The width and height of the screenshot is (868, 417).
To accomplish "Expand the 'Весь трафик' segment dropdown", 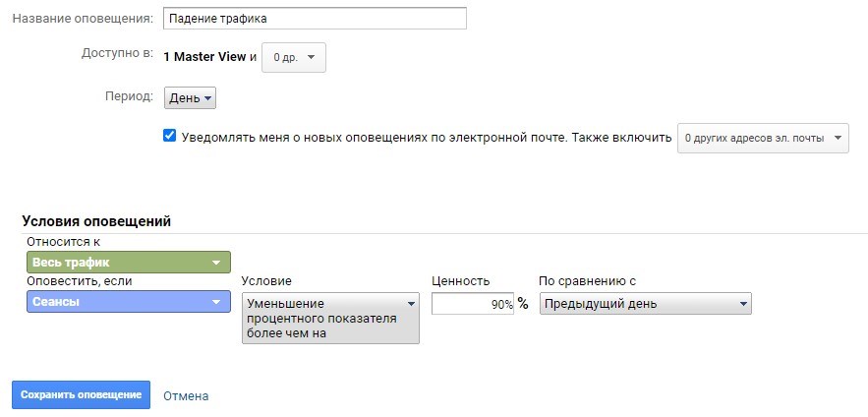I will pyautogui.click(x=129, y=263).
